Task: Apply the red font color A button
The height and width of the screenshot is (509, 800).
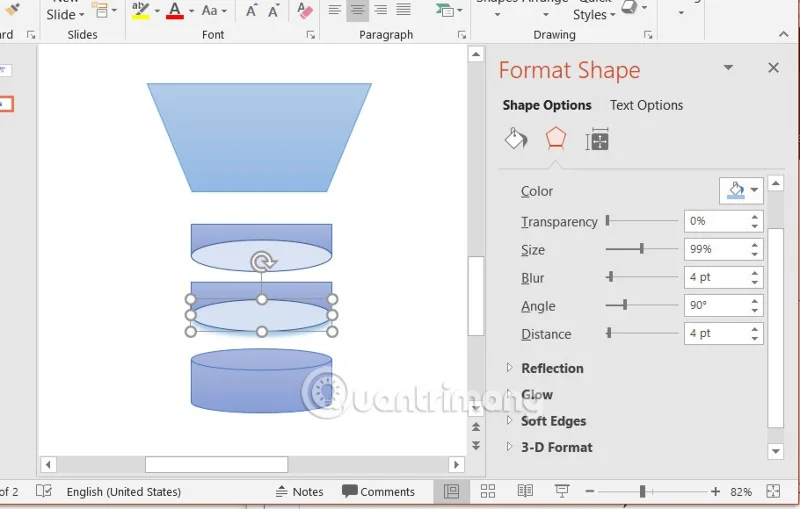Action: coord(174,10)
